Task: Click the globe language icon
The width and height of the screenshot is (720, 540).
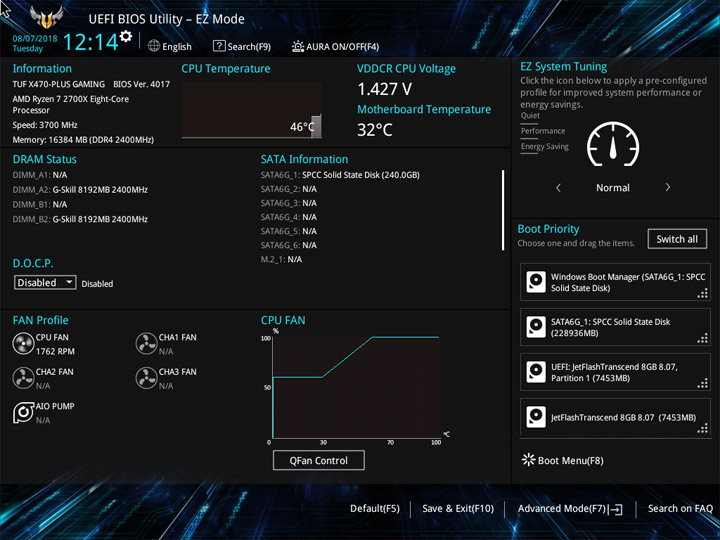Action: coord(154,46)
